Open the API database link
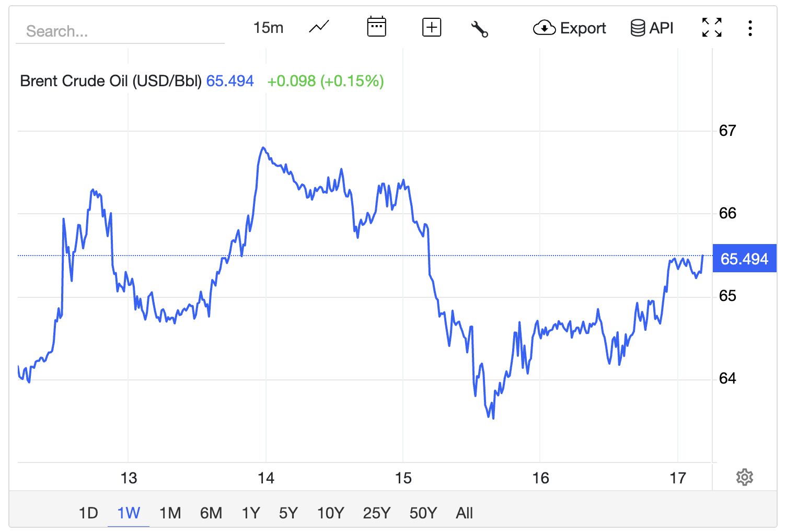 click(652, 28)
